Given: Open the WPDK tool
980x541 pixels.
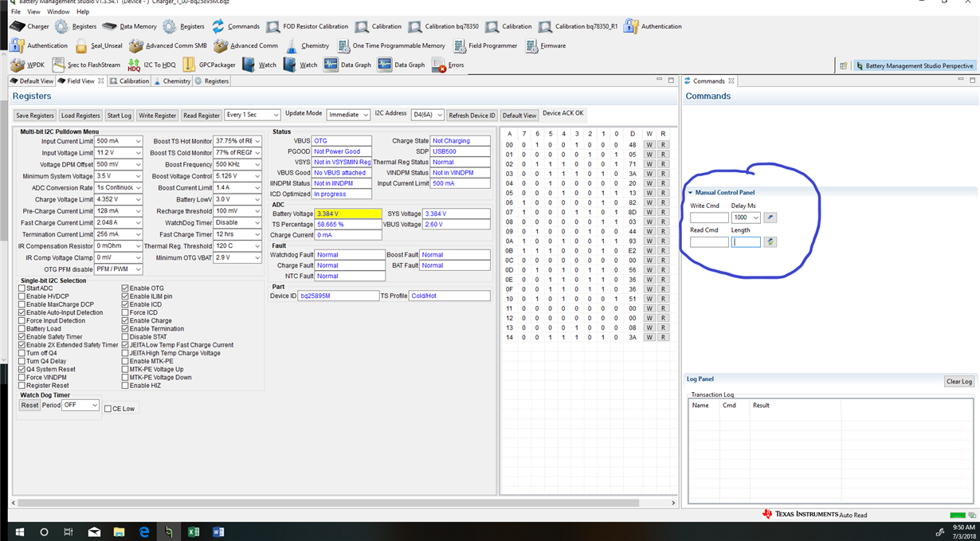Looking at the screenshot, I should click(x=28, y=65).
